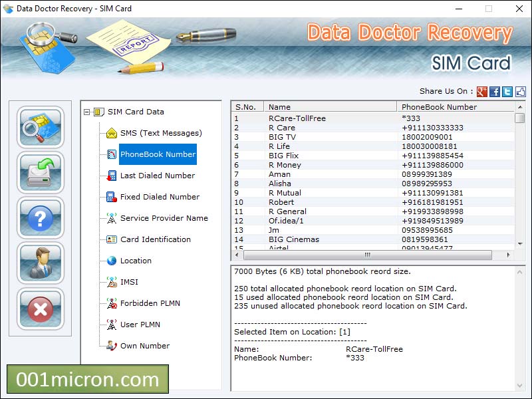Viewport: 532px width, 399px height.
Task: View the Own Number entry
Action: 141,346
